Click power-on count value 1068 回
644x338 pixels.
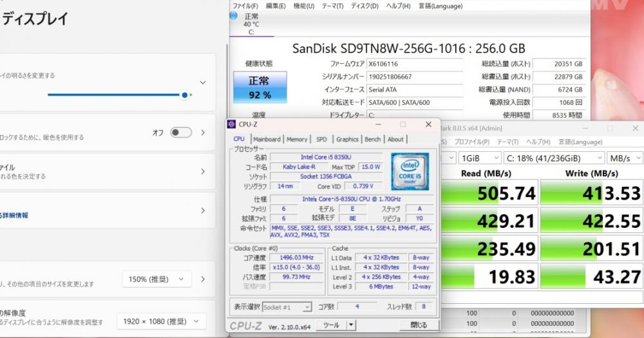(559, 102)
